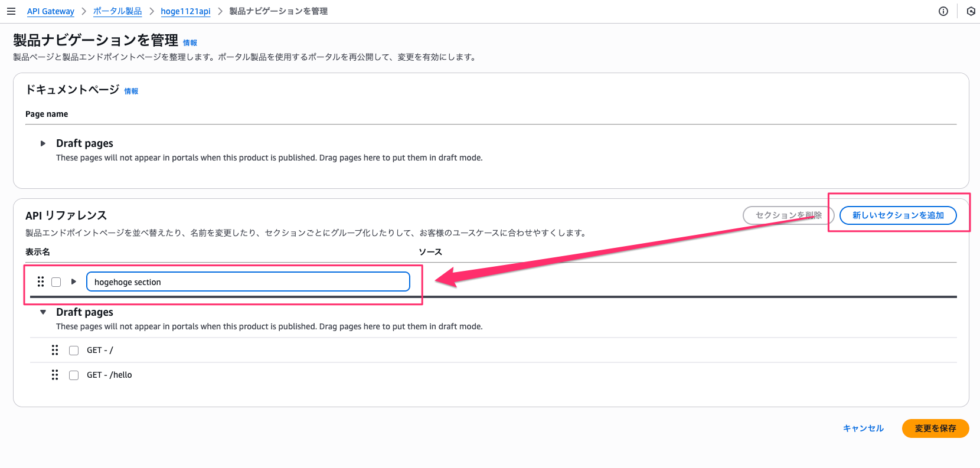The height and width of the screenshot is (468, 980).
Task: Select the GET - / checkbox
Action: pyautogui.click(x=74, y=351)
